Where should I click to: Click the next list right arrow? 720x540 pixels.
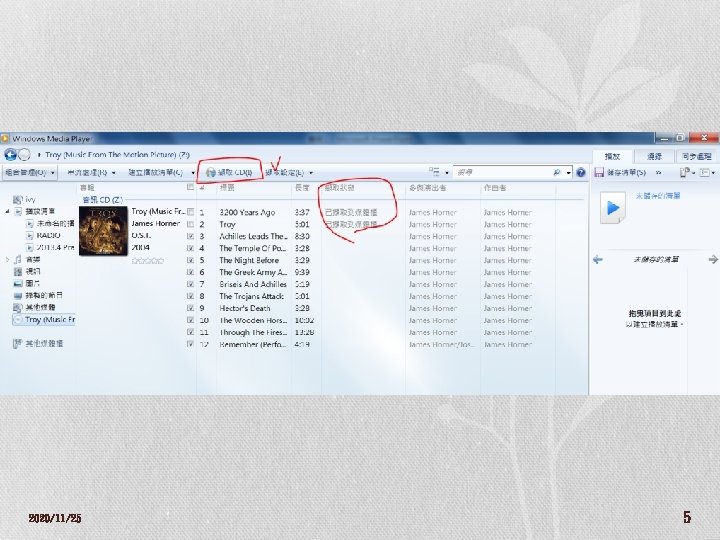click(713, 259)
